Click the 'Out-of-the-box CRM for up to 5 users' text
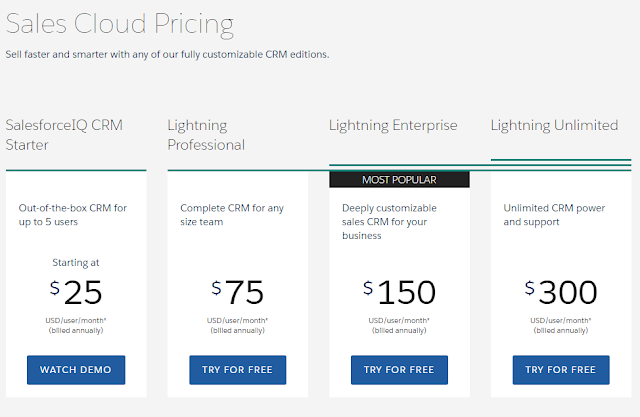Image resolution: width=640 pixels, height=417 pixels. pos(73,215)
